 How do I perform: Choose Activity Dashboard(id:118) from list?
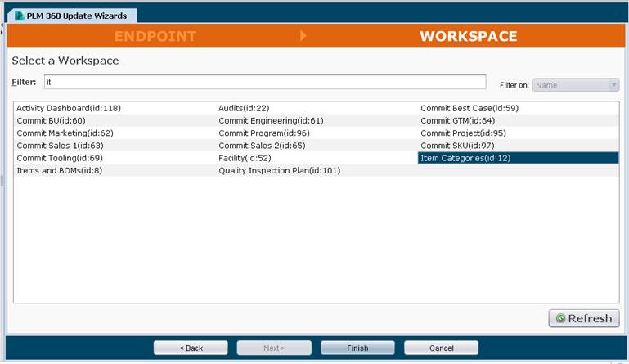(x=69, y=108)
